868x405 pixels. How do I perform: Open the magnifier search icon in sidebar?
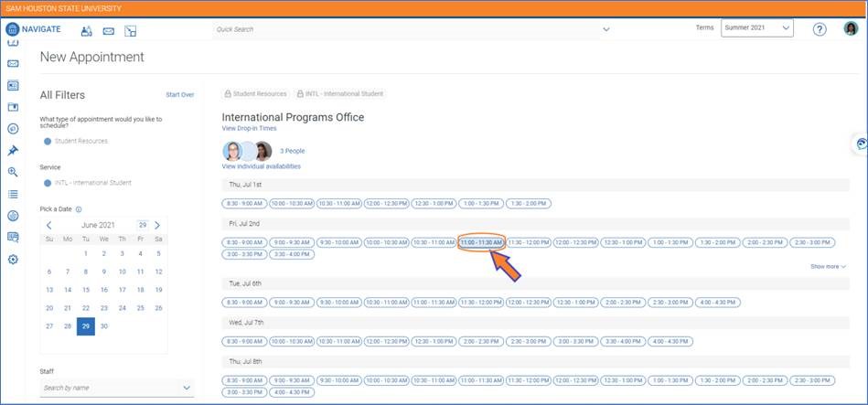[13, 172]
